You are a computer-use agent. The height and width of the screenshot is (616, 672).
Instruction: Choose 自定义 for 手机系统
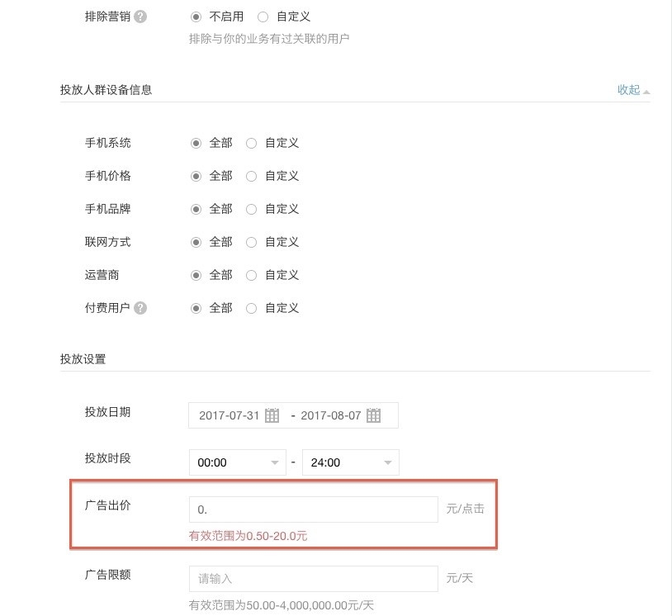[x=252, y=143]
